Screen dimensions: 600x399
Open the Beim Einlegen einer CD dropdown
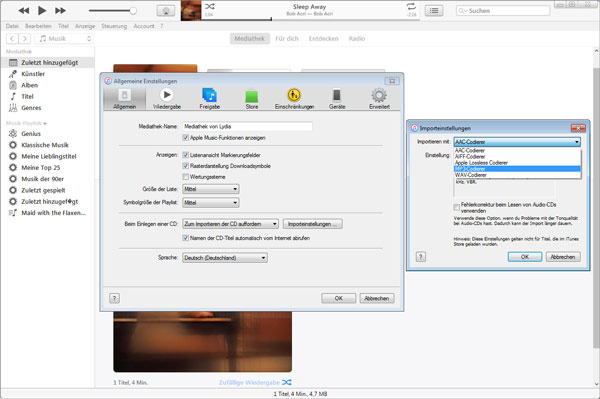point(230,224)
